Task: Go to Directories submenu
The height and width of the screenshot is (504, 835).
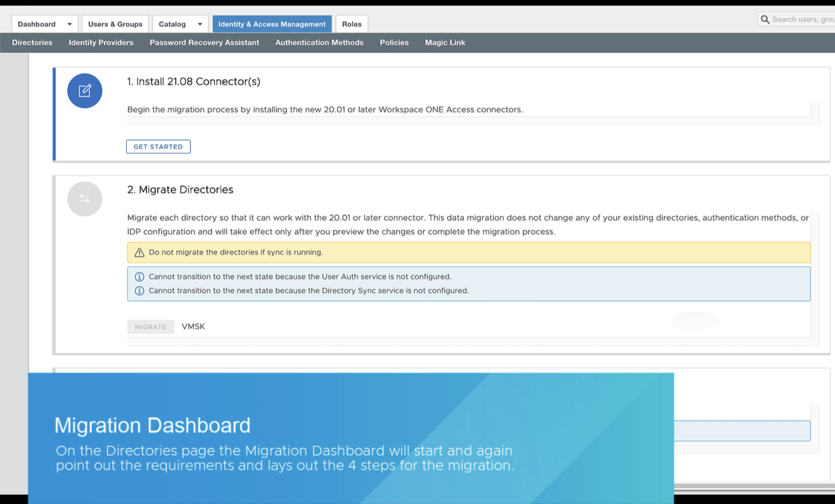Action: click(x=32, y=43)
